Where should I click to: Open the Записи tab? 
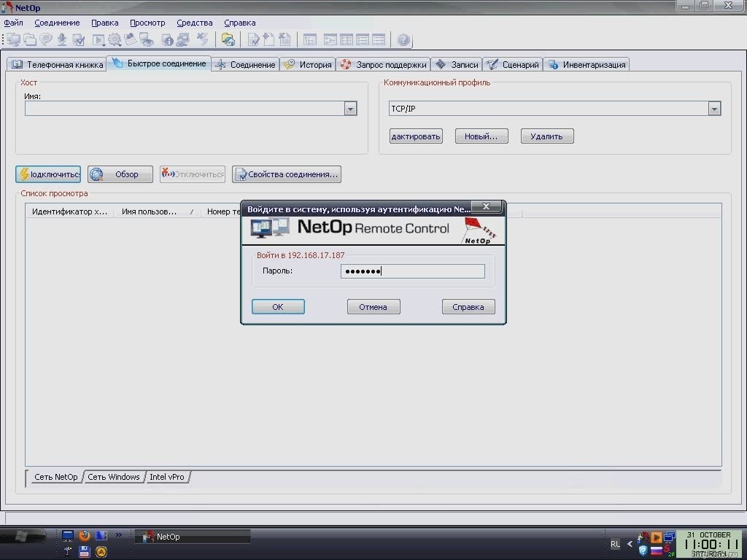[457, 65]
